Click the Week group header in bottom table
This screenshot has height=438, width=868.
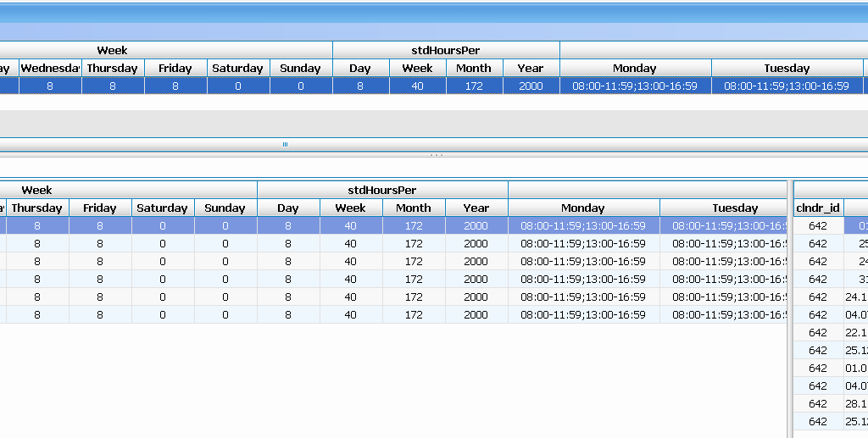[37, 190]
